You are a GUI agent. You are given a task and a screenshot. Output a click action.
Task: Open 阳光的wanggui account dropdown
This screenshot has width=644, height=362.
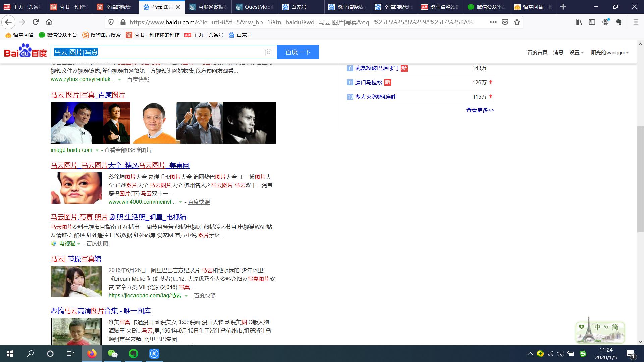tap(610, 53)
